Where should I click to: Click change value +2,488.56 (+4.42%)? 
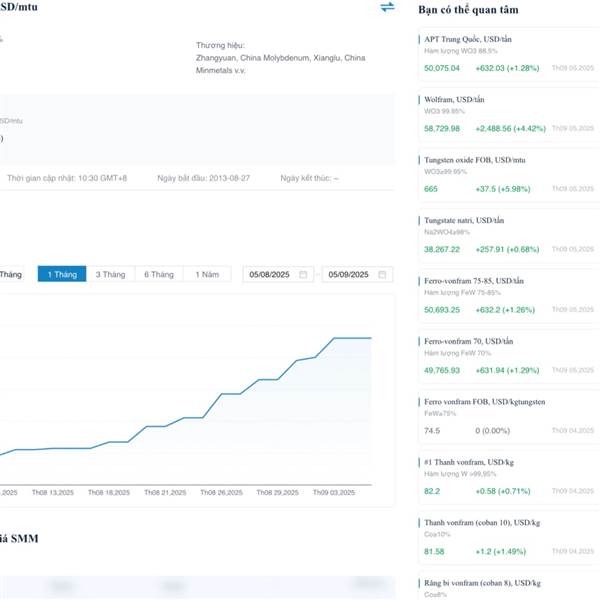pos(510,129)
